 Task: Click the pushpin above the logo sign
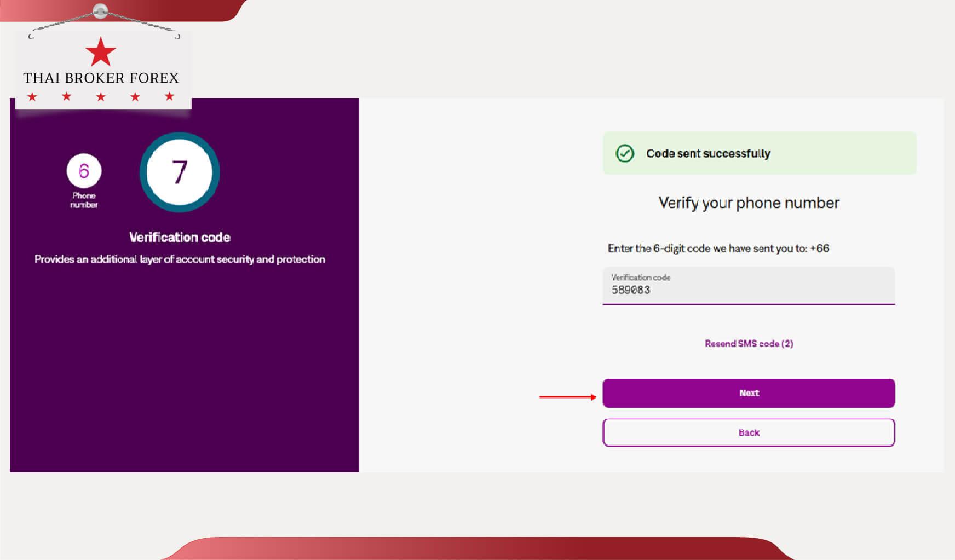(100, 10)
